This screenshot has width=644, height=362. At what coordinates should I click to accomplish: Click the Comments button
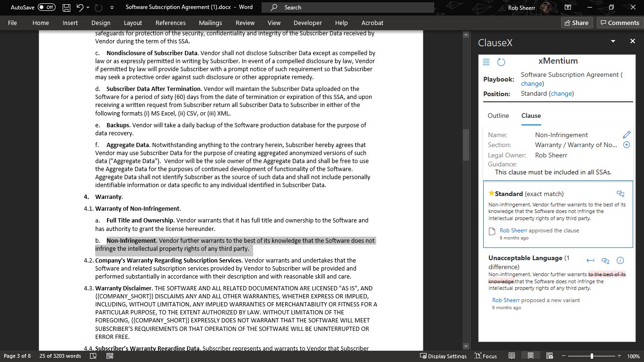click(x=619, y=23)
